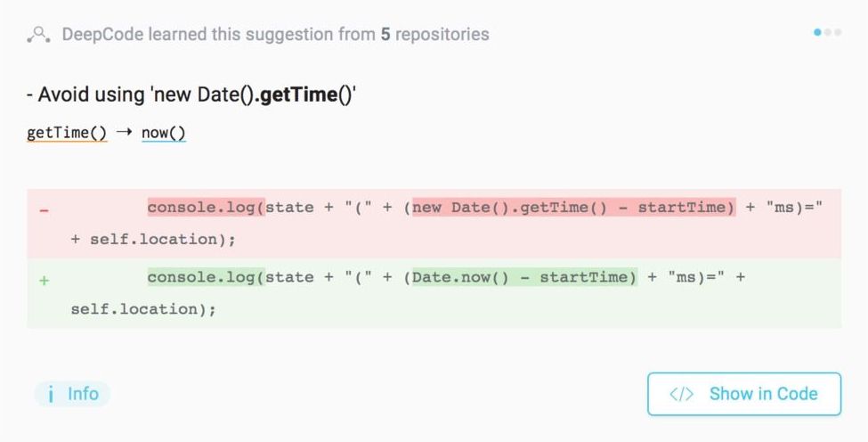Click the 'Avoid using new Date().getTime()' heading
The image size is (868, 442).
pyautogui.click(x=191, y=94)
